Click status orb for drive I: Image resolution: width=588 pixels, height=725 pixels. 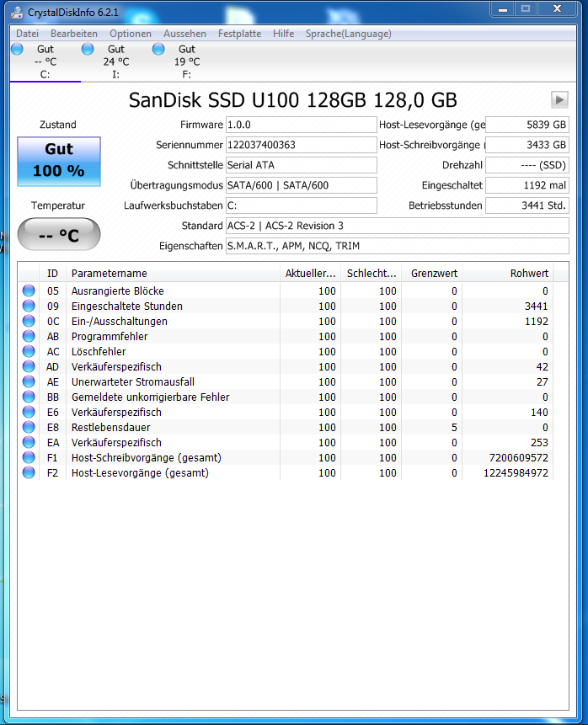88,49
